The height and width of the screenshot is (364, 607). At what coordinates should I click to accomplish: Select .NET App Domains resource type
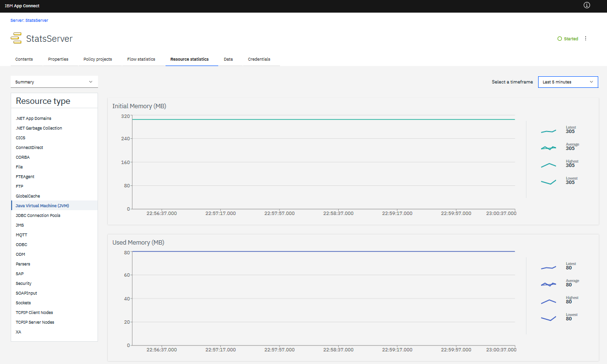(54, 118)
